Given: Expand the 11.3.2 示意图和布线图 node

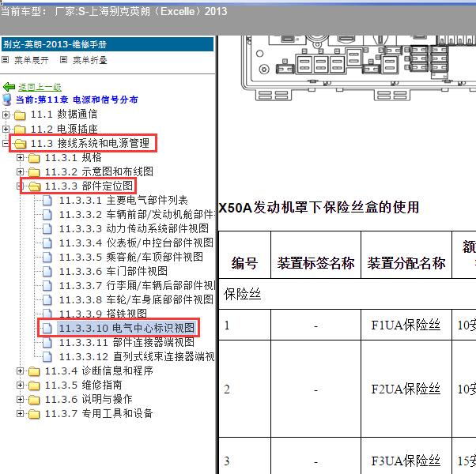Looking at the screenshot, I should (20, 171).
